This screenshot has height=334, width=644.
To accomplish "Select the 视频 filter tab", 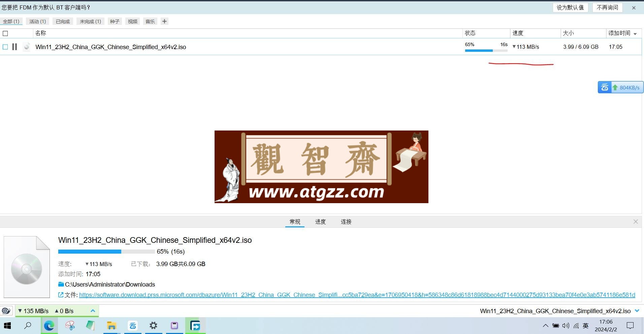I will pyautogui.click(x=132, y=22).
